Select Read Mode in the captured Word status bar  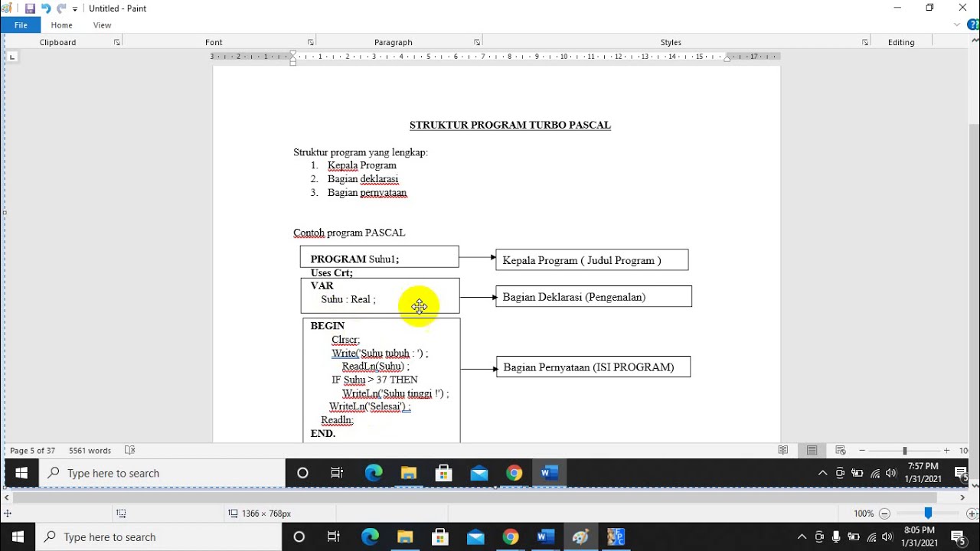point(782,451)
